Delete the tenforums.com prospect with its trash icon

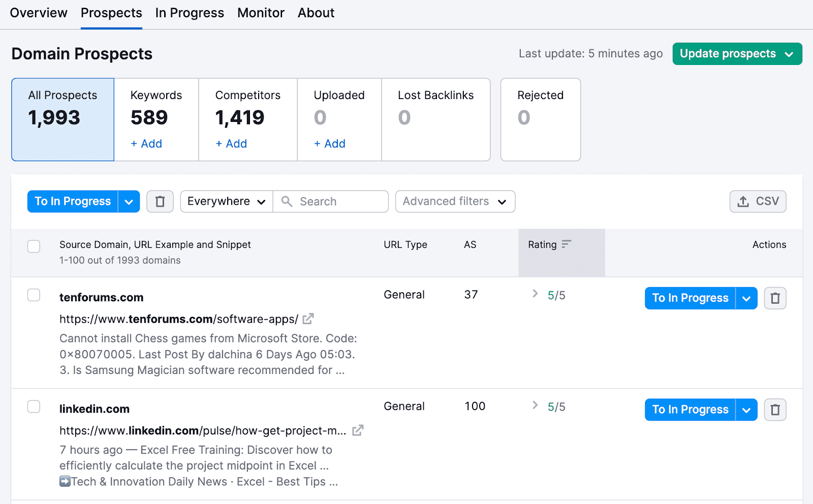pos(775,298)
